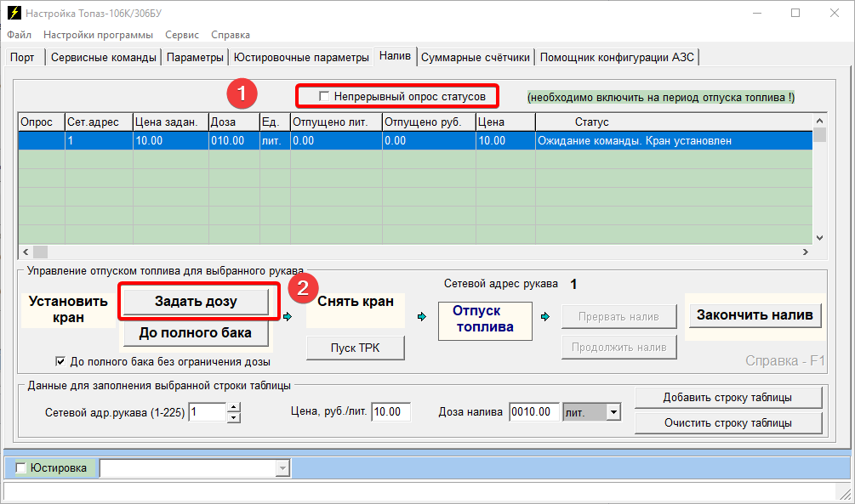Switch to the Порт tab

22,57
